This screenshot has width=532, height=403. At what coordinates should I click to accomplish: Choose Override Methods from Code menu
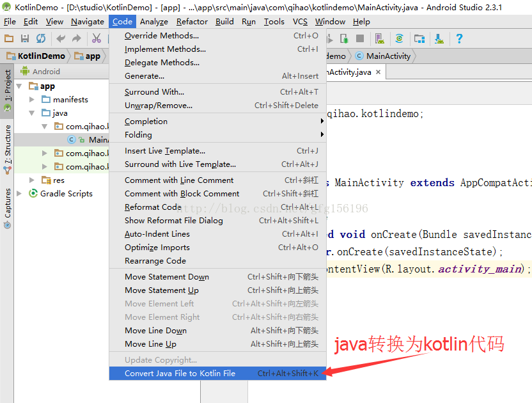pos(217,36)
